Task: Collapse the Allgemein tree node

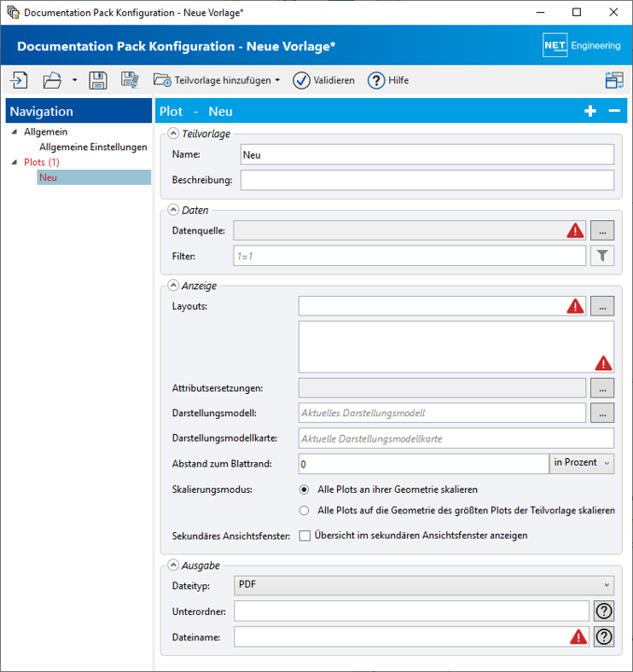Action: [15, 132]
